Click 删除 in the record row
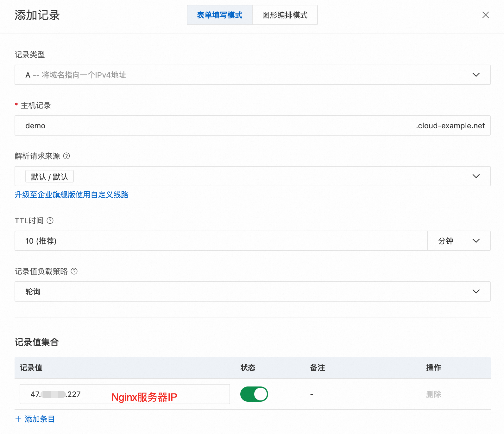Image resolution: width=504 pixels, height=434 pixels. (433, 394)
